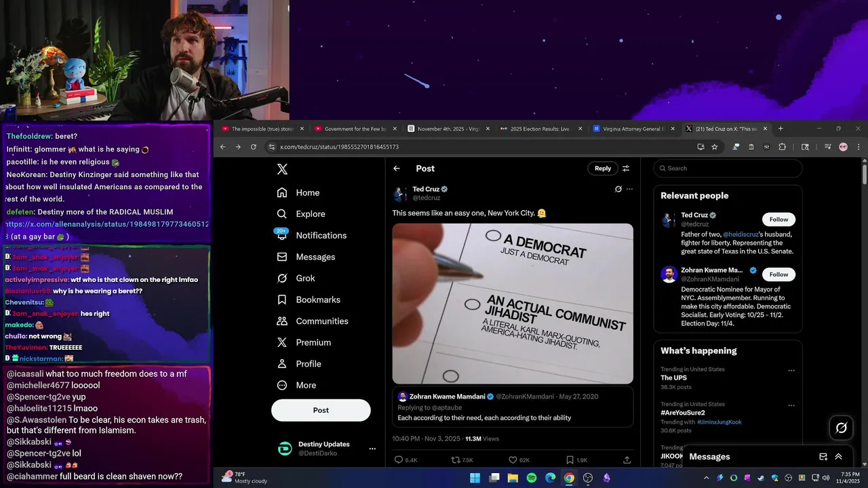
Task: Open options for #AreYouSure2 trend
Action: pos(791,405)
